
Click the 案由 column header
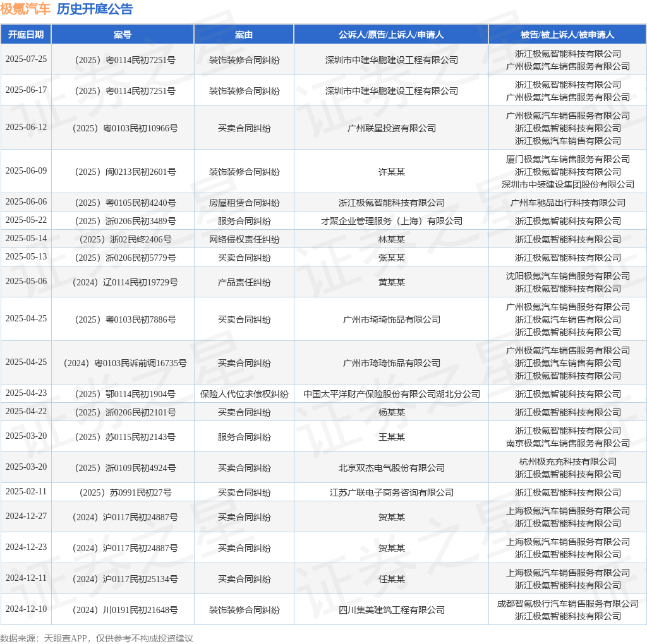pyautogui.click(x=244, y=35)
